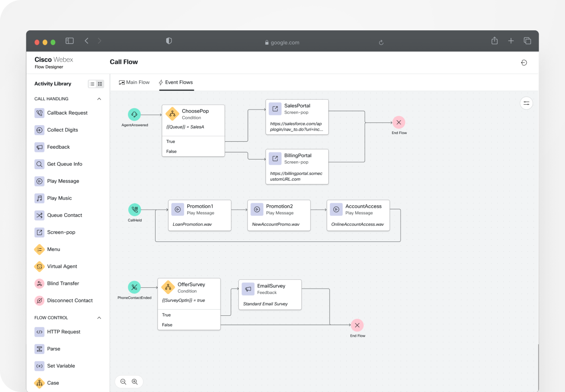Select the Collect Digits activity icon
This screenshot has width=565, height=392.
click(39, 130)
